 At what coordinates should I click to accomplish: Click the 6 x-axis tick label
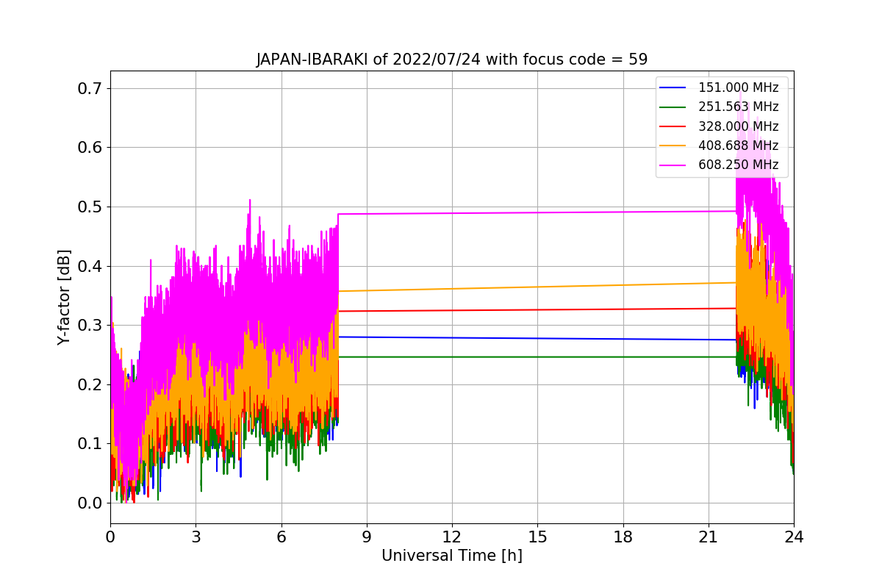(281, 537)
